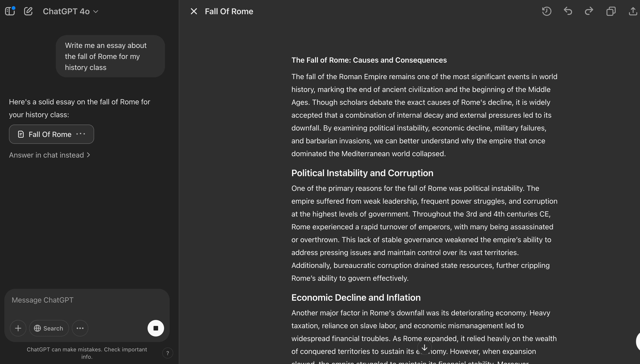Redo the canvas edit
Screen dimensions: 640x364
point(589,11)
